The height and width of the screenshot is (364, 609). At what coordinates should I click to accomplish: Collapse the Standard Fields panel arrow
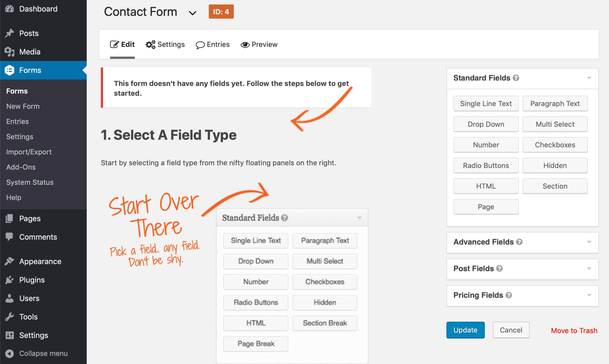[x=589, y=78]
